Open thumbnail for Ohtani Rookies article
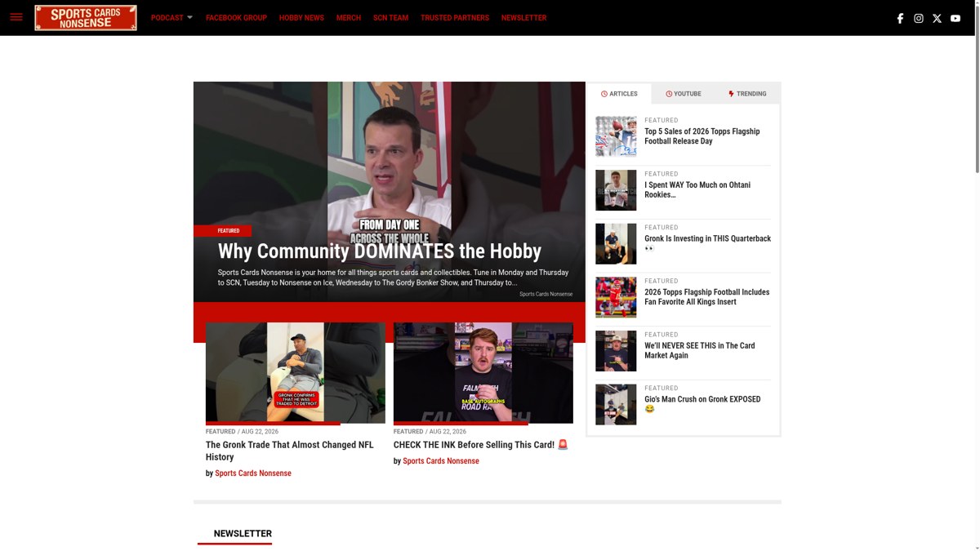Screen dimensions: 980x551 point(616,190)
